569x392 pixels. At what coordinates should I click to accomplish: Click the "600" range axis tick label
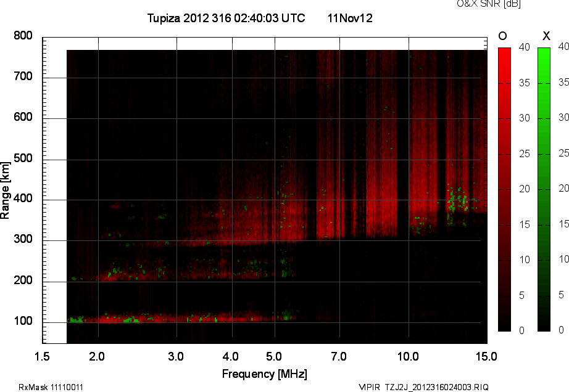[x=23, y=117]
